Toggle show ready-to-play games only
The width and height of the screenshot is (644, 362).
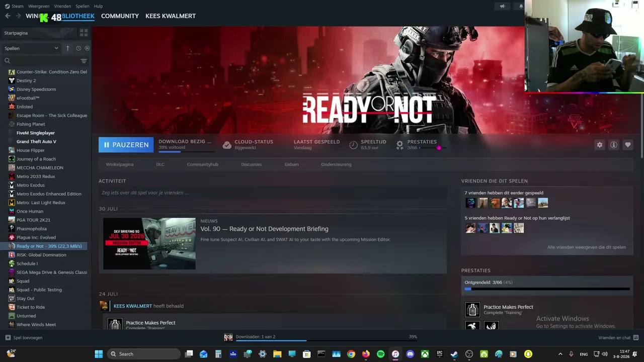[x=87, y=48]
